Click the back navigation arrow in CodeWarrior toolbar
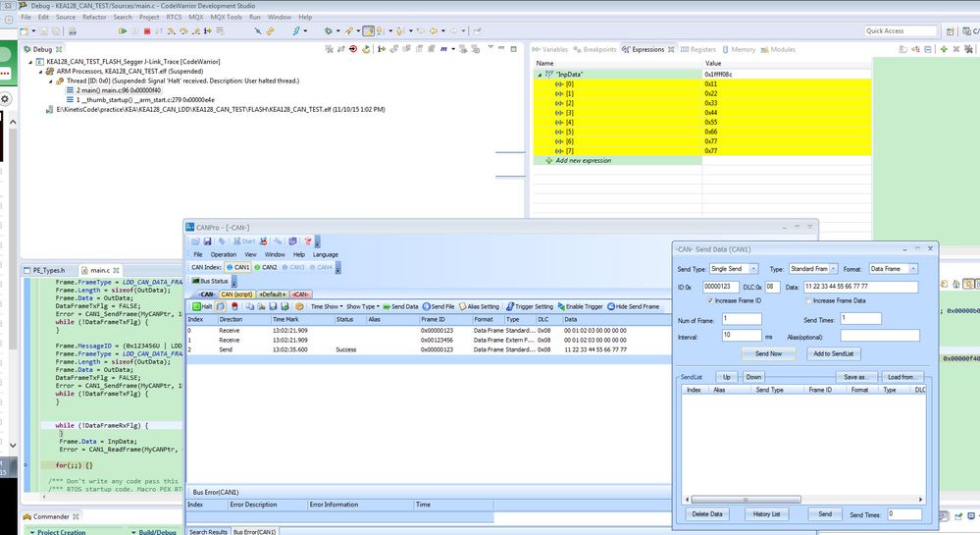The image size is (980, 535). (x=434, y=30)
